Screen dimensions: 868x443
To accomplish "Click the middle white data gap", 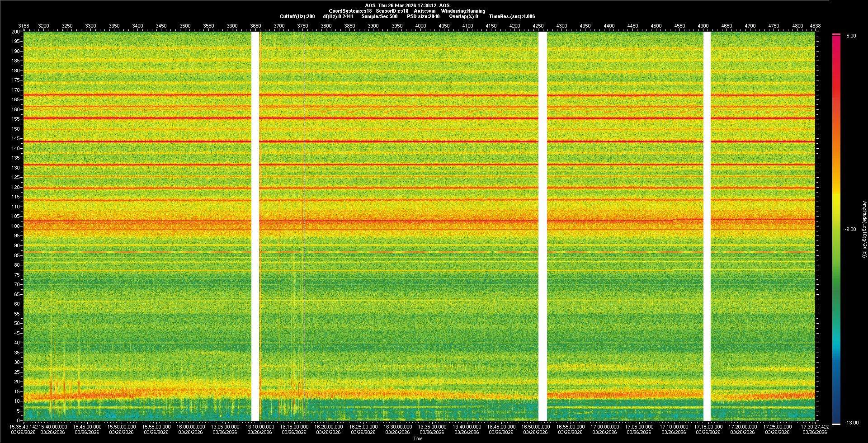I will point(542,226).
